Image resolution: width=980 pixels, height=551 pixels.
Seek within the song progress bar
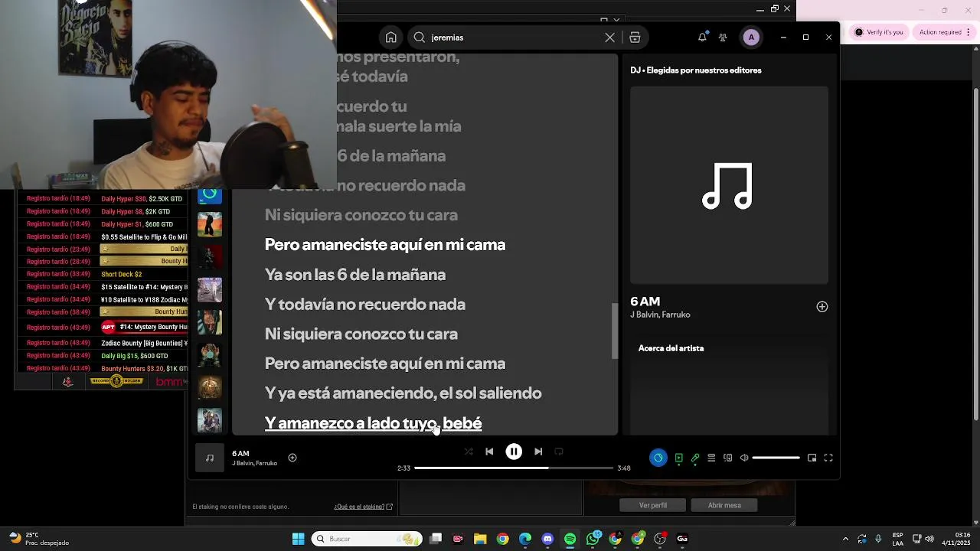(514, 468)
